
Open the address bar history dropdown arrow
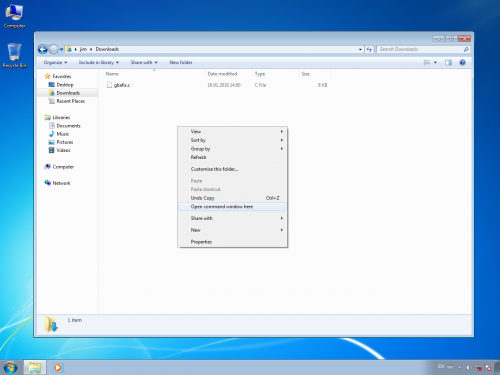pyautogui.click(x=360, y=49)
